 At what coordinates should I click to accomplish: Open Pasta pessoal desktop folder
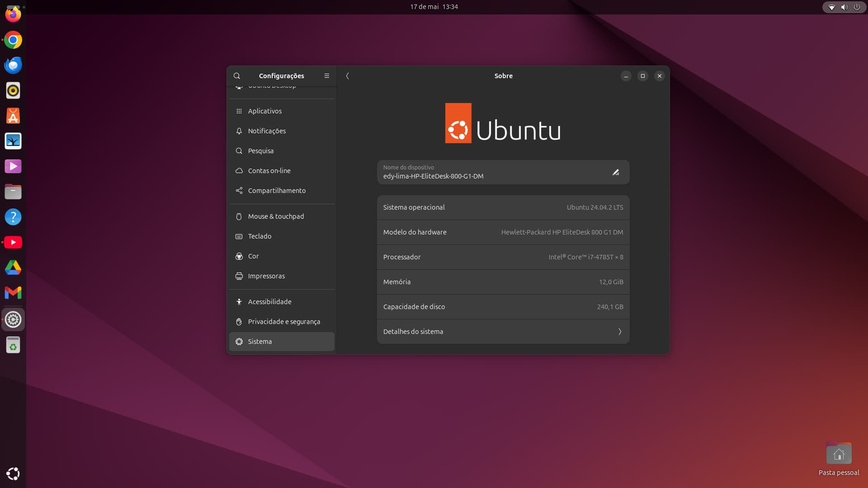click(839, 459)
